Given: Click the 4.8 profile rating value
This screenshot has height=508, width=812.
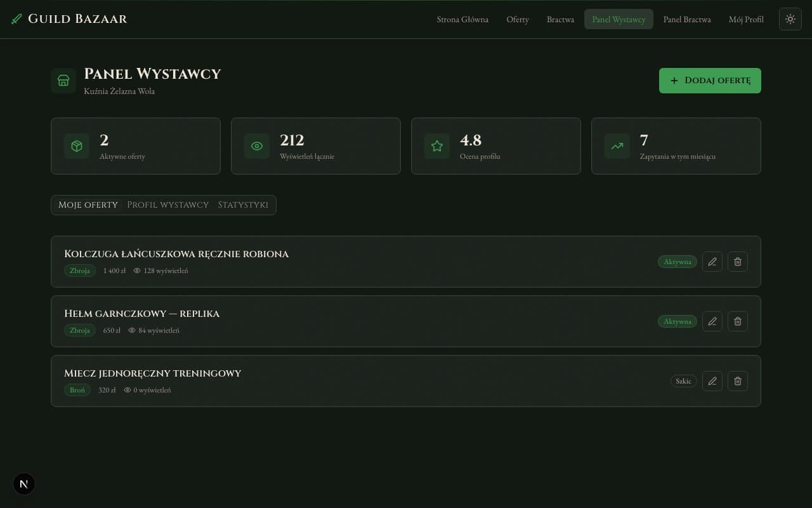Looking at the screenshot, I should click(471, 140).
